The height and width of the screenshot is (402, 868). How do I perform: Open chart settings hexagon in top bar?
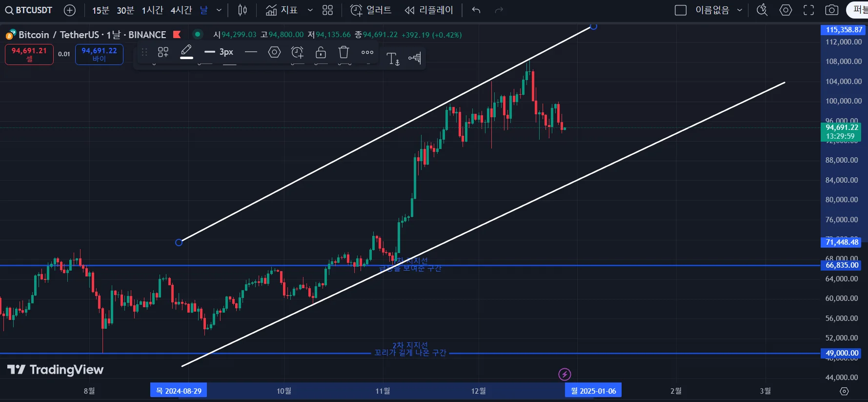(x=786, y=10)
